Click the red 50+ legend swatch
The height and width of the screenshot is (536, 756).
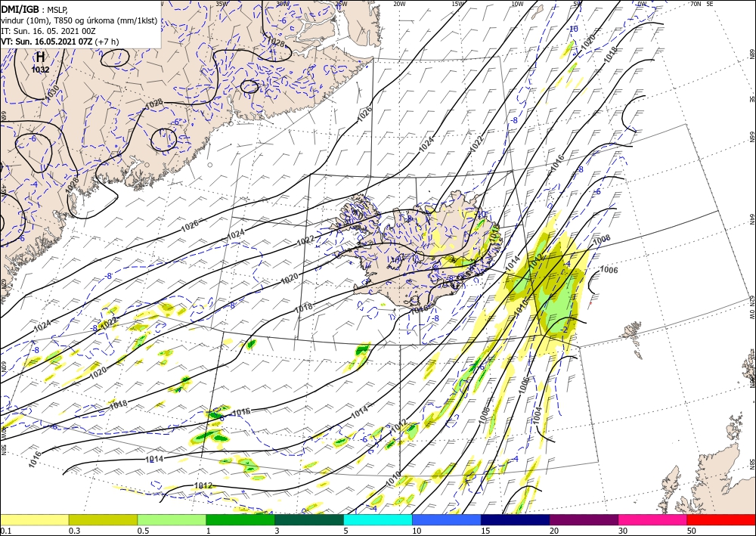point(721,519)
